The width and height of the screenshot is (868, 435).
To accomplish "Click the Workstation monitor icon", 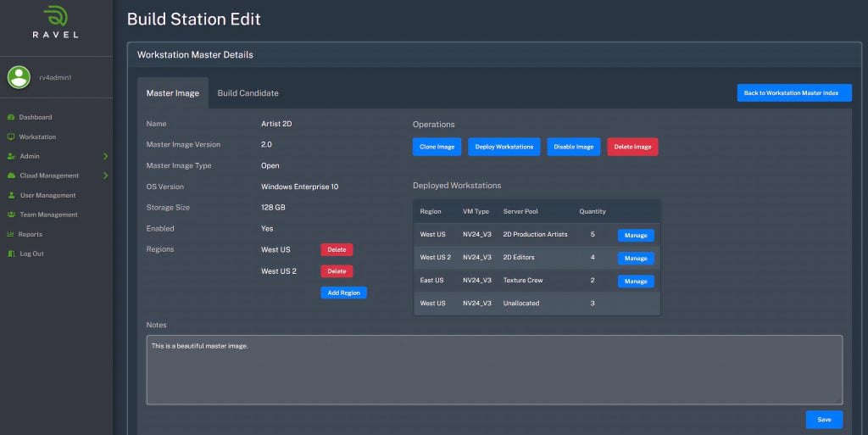I will (11, 137).
